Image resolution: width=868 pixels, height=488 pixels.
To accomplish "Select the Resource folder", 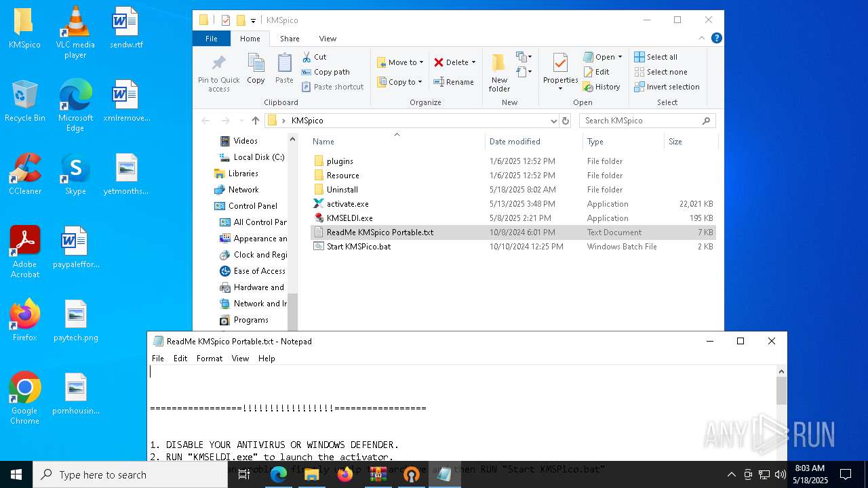I will pos(342,176).
